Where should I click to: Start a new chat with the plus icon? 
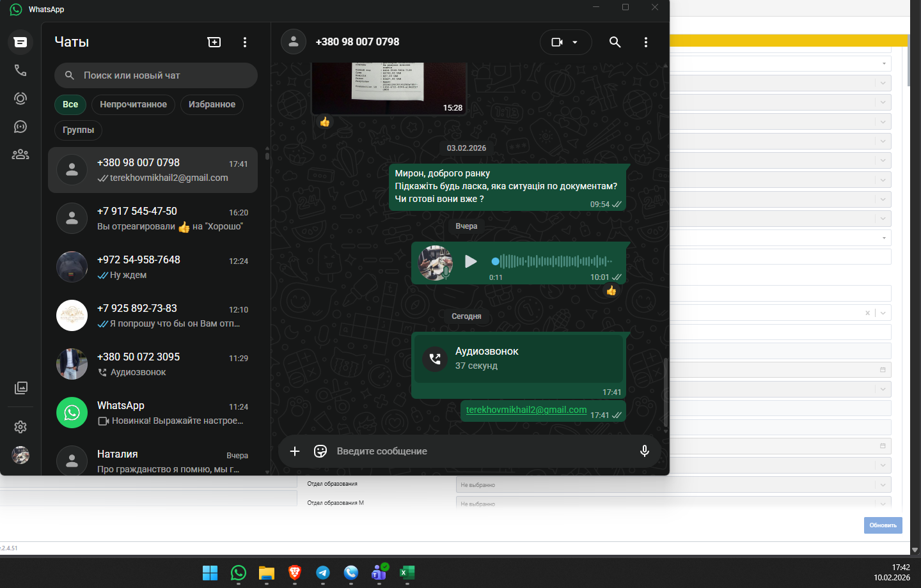tap(214, 42)
